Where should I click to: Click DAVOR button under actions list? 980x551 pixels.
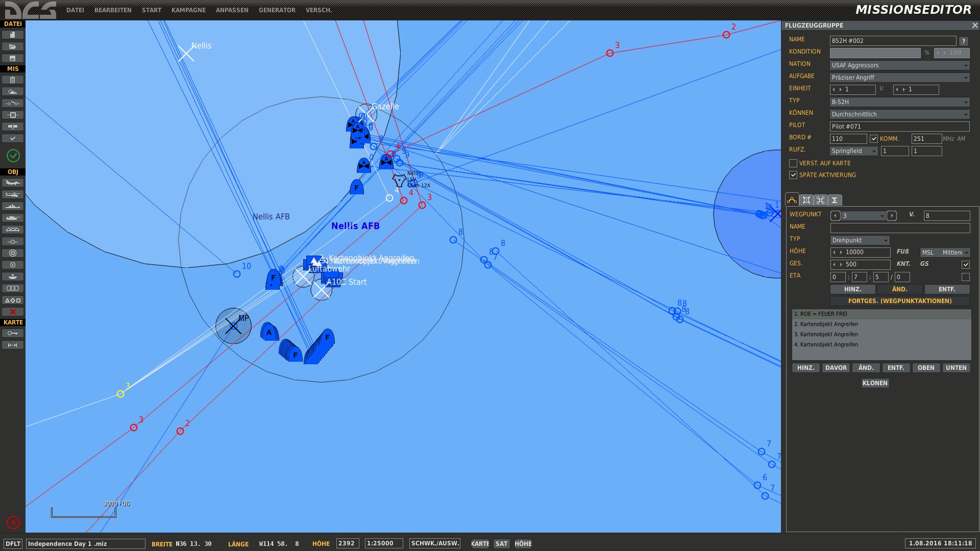point(836,368)
